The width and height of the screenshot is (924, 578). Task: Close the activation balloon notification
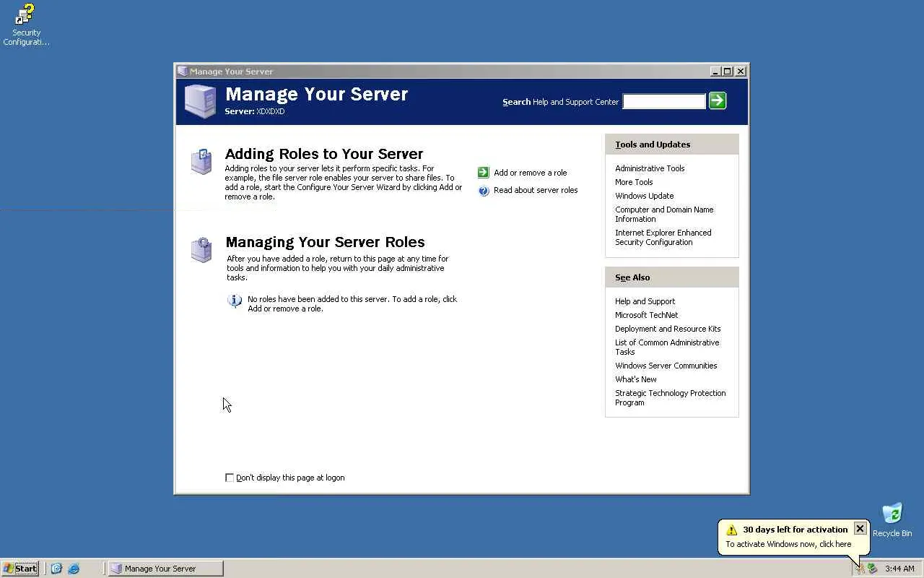860,529
